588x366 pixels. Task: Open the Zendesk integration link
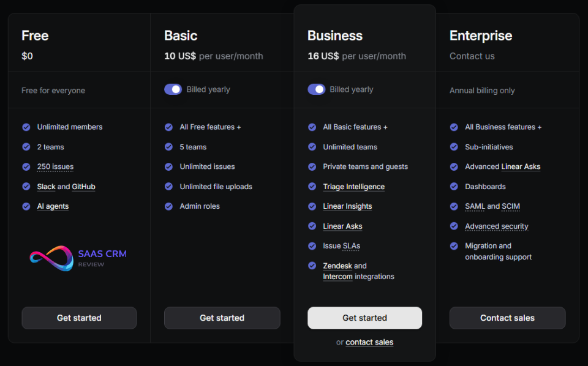337,266
